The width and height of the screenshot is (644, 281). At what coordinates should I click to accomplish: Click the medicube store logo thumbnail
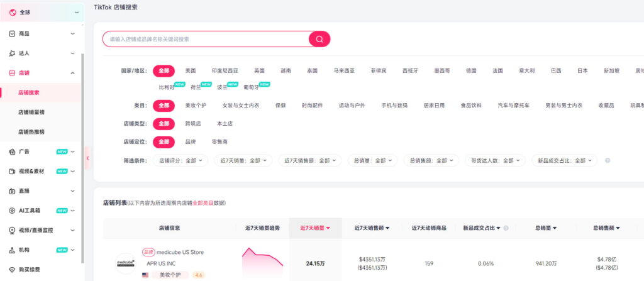click(x=125, y=263)
